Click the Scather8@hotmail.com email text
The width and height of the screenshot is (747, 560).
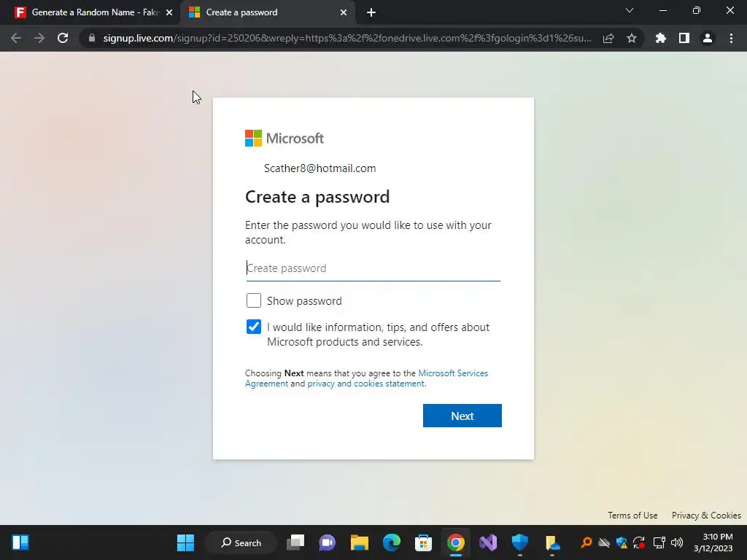click(x=320, y=168)
